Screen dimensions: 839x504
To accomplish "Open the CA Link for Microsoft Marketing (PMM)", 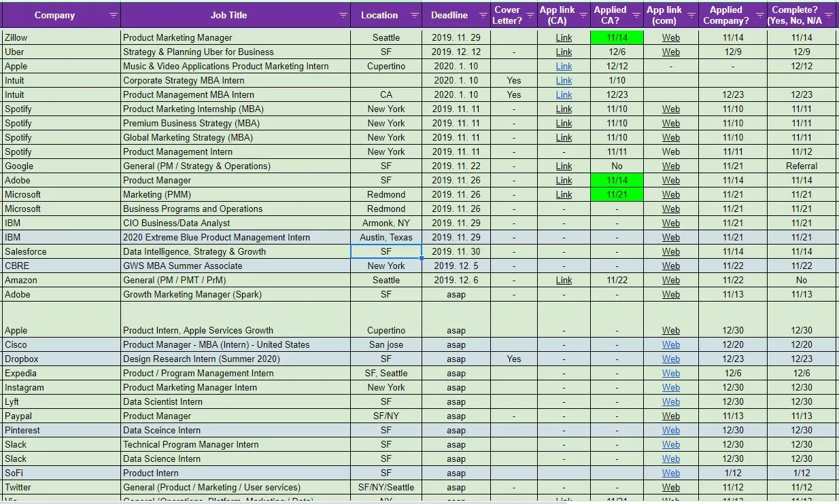I will (x=564, y=194).
